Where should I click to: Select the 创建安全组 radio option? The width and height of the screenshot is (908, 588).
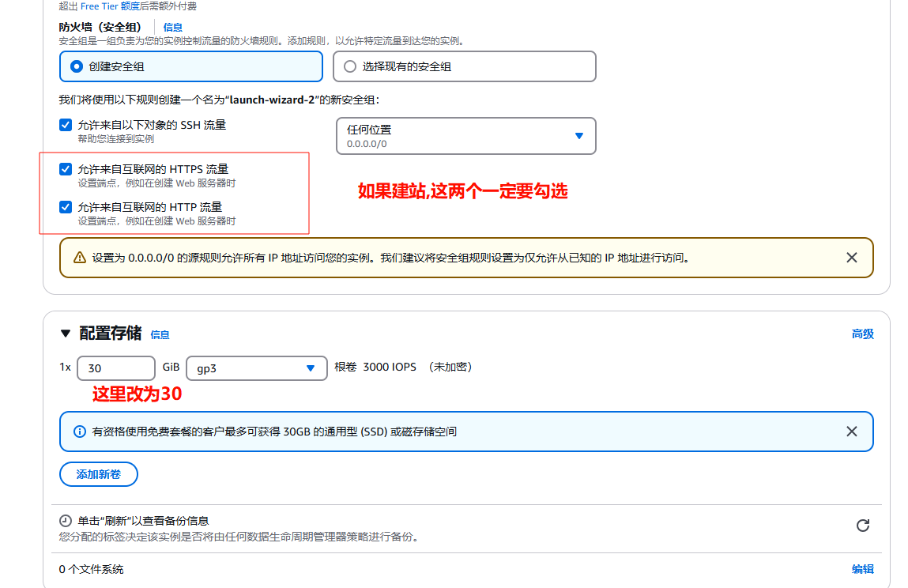[77, 67]
